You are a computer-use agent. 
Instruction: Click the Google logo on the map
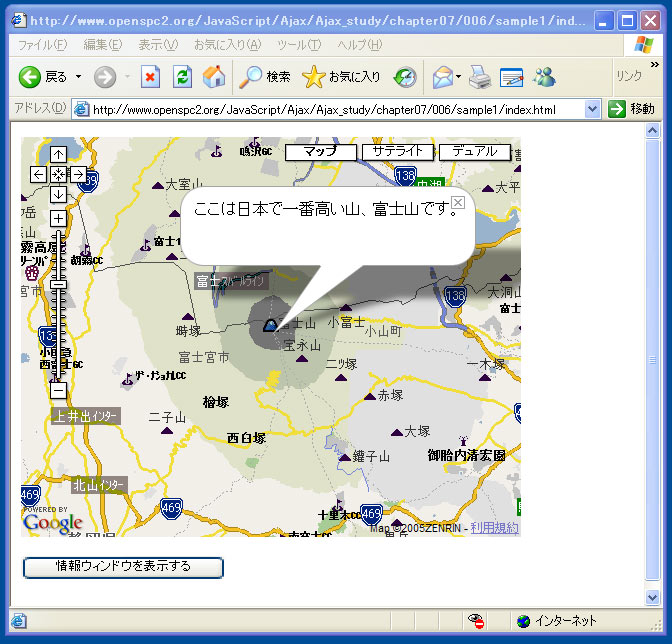click(x=53, y=523)
